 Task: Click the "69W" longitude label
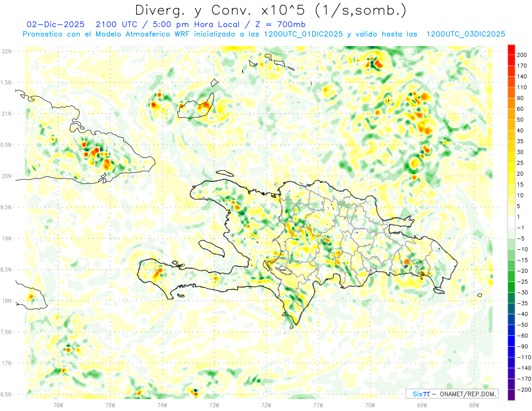coord(422,405)
